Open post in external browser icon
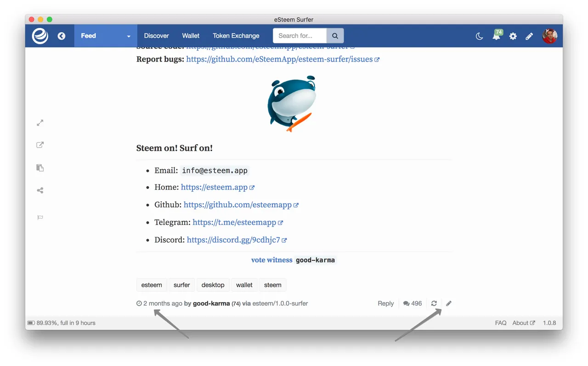 (40, 145)
